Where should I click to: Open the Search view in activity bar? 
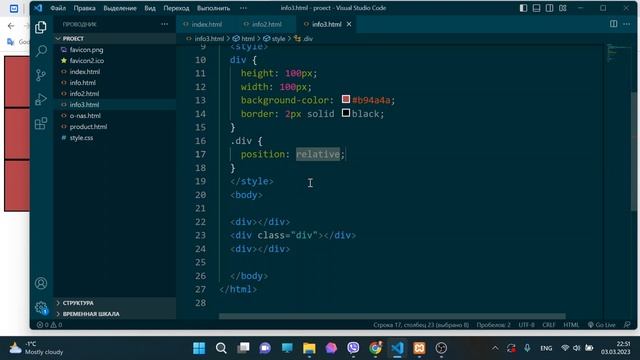tap(41, 51)
